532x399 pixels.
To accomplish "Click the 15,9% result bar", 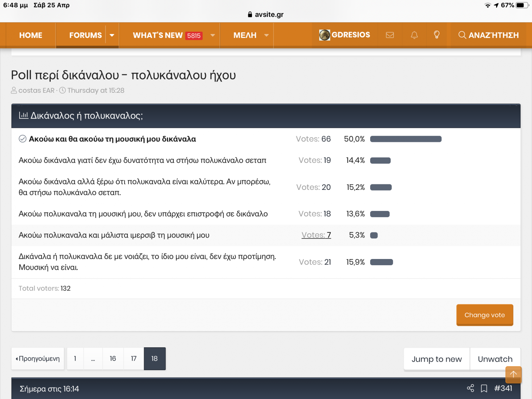I will click(381, 262).
